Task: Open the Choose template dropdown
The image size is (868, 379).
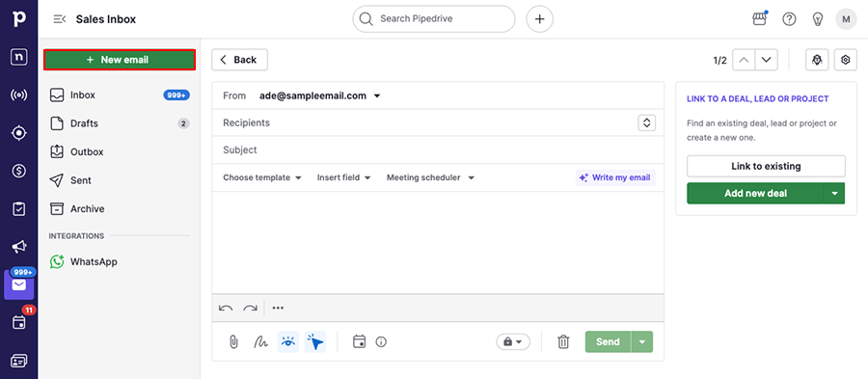Action: pyautogui.click(x=262, y=177)
